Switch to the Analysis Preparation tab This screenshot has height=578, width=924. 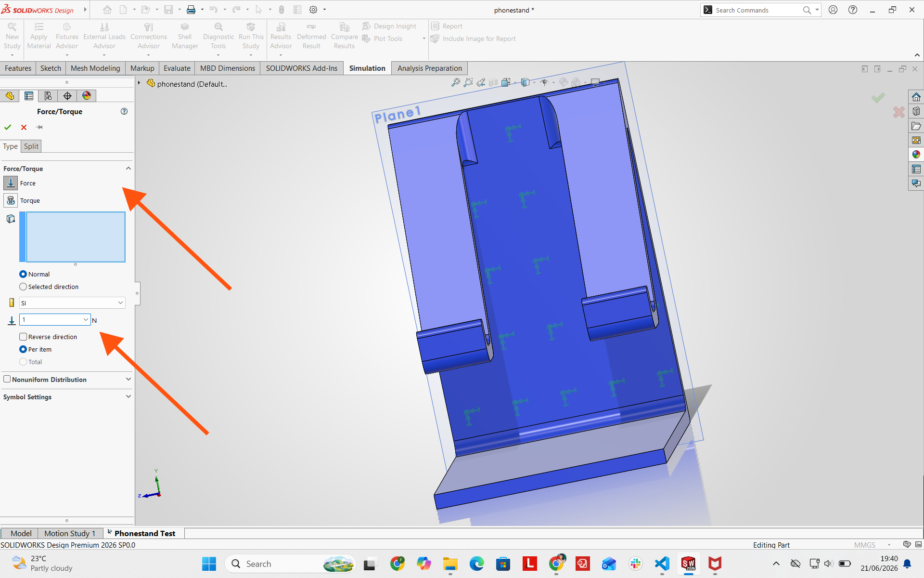(x=429, y=68)
